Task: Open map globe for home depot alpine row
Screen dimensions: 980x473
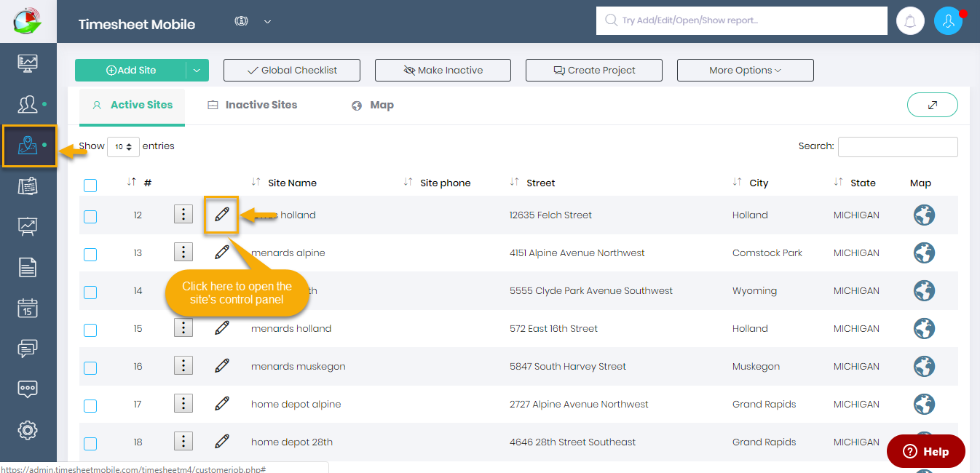Action: click(x=925, y=404)
